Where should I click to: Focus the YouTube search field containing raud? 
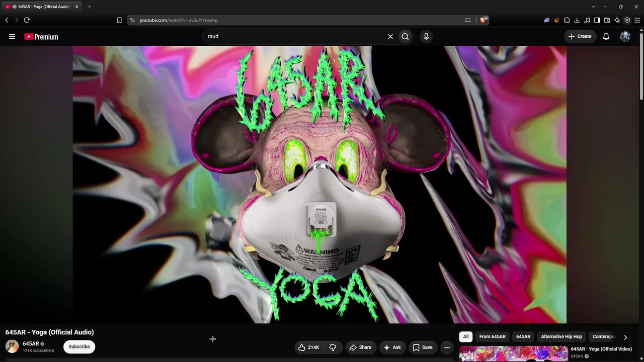(294, 37)
